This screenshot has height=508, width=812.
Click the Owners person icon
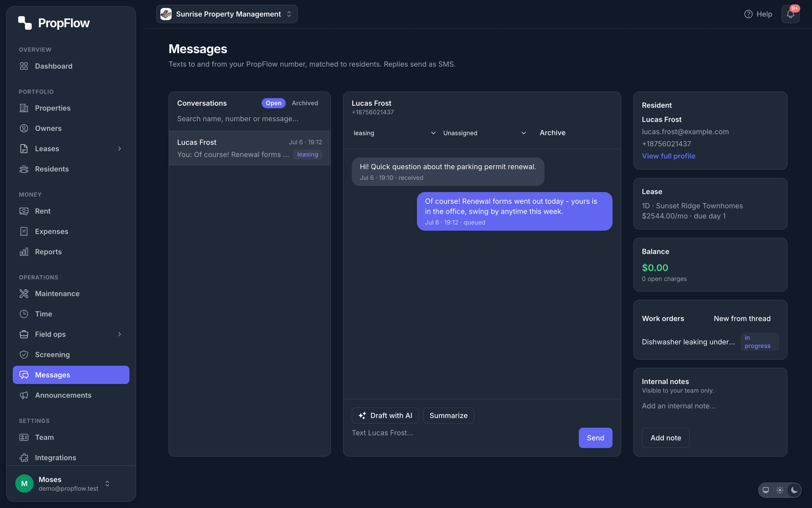(x=24, y=128)
